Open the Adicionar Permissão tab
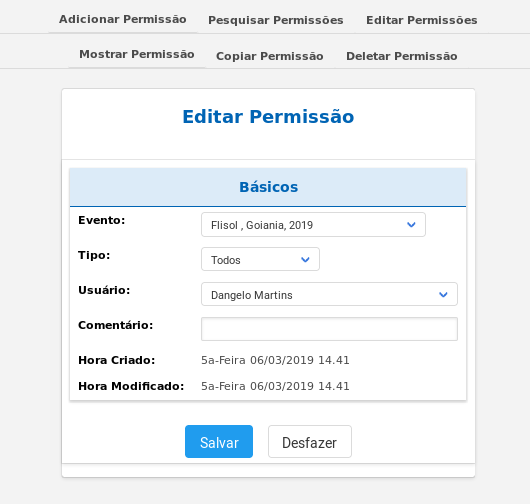 click(x=123, y=20)
